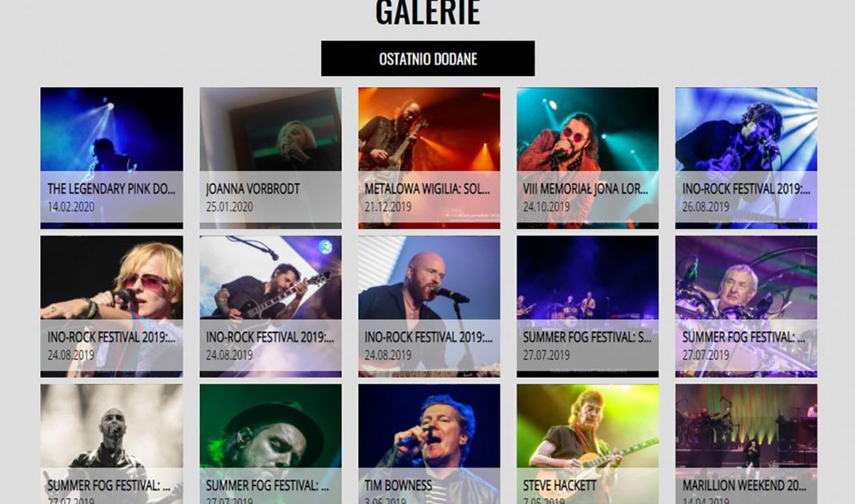Open VIII Memoriał Jona Lorda gallery
Viewport: 855px width, 504px height.
(588, 158)
